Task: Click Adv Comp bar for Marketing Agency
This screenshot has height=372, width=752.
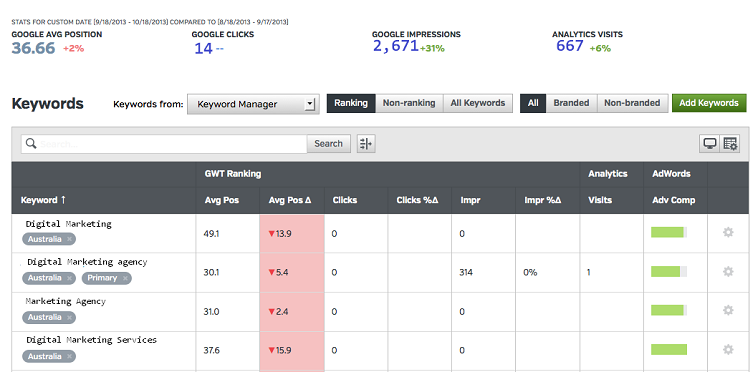Action: pyautogui.click(x=669, y=311)
